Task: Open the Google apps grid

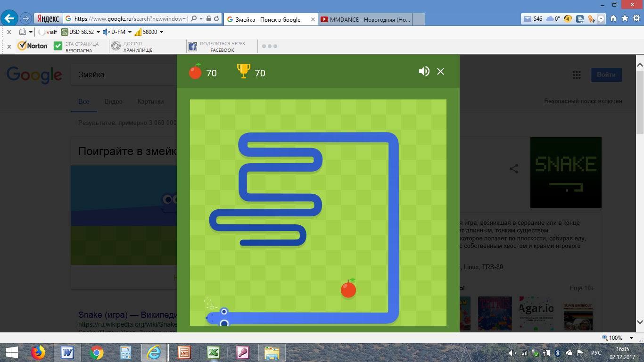Action: point(576,74)
